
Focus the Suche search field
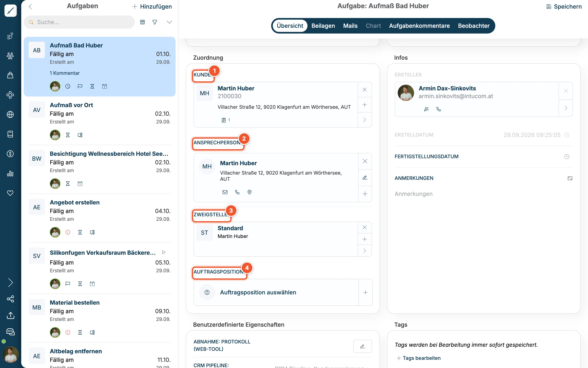(x=79, y=22)
